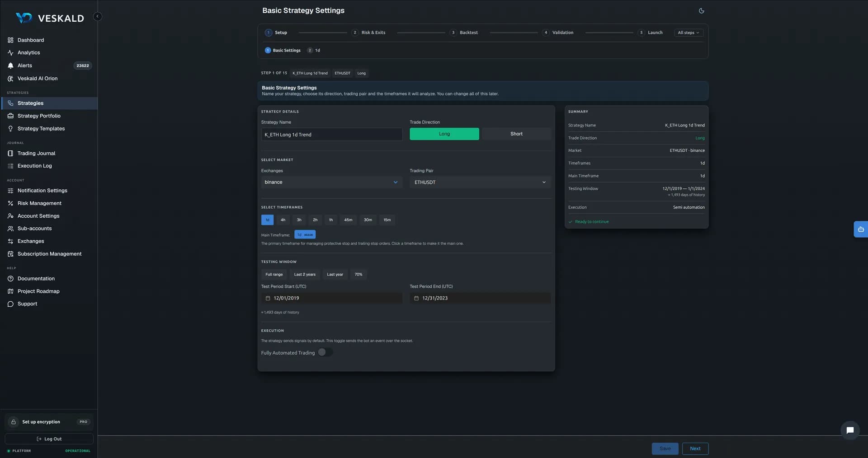Toggle dark mode with the moon icon
The image size is (868, 458).
701,11
